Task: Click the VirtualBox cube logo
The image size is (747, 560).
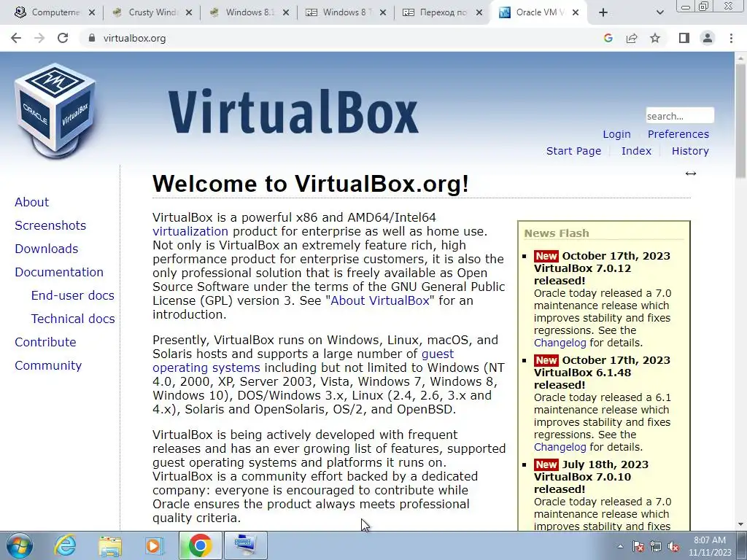Action: pyautogui.click(x=55, y=111)
